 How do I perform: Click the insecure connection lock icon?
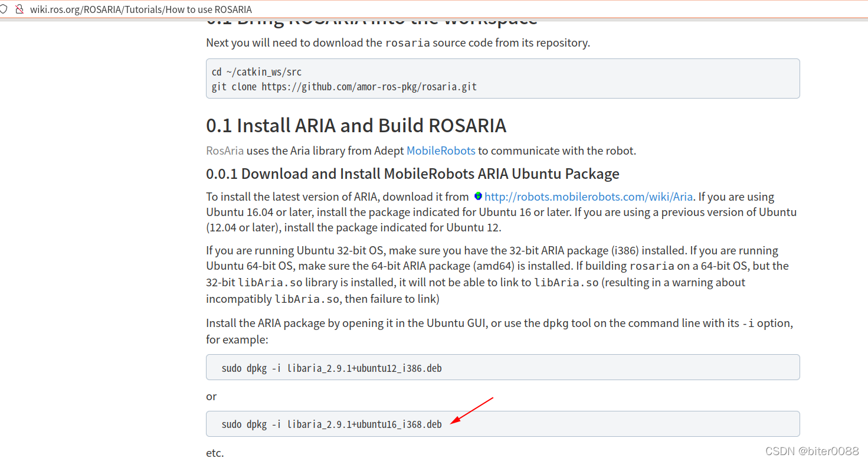pyautogui.click(x=19, y=9)
